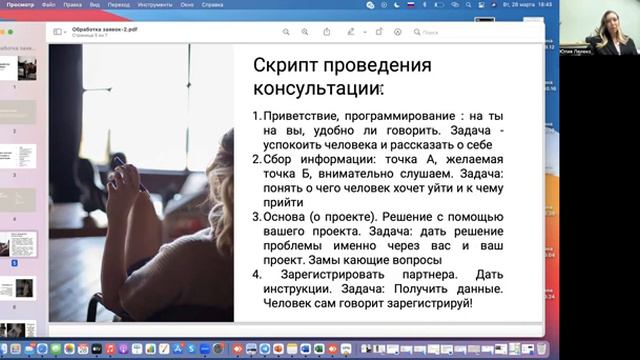Viewport: 640px width, 360px height.
Task: Open Messages from the Dock
Action: [x=56, y=349]
